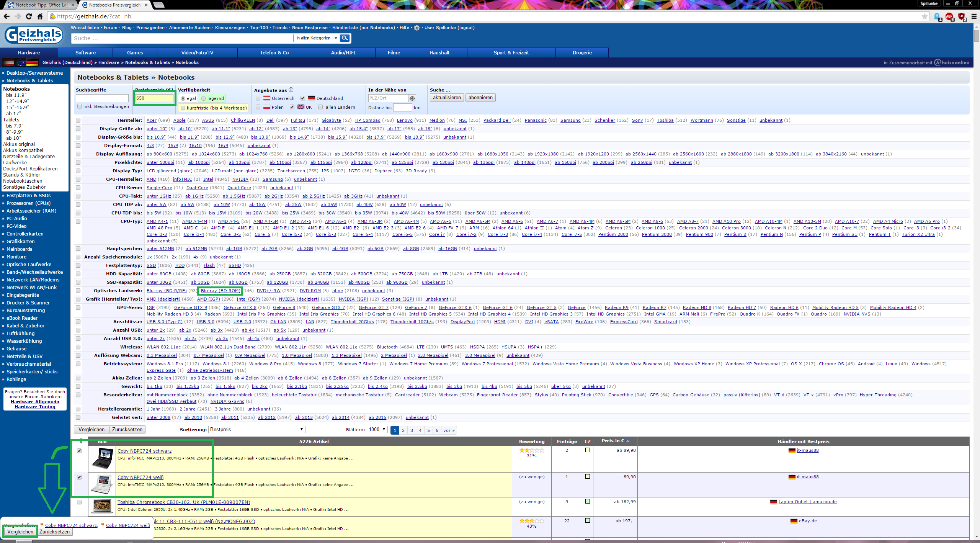
Task: Click the browser forward arrow
Action: (18, 16)
